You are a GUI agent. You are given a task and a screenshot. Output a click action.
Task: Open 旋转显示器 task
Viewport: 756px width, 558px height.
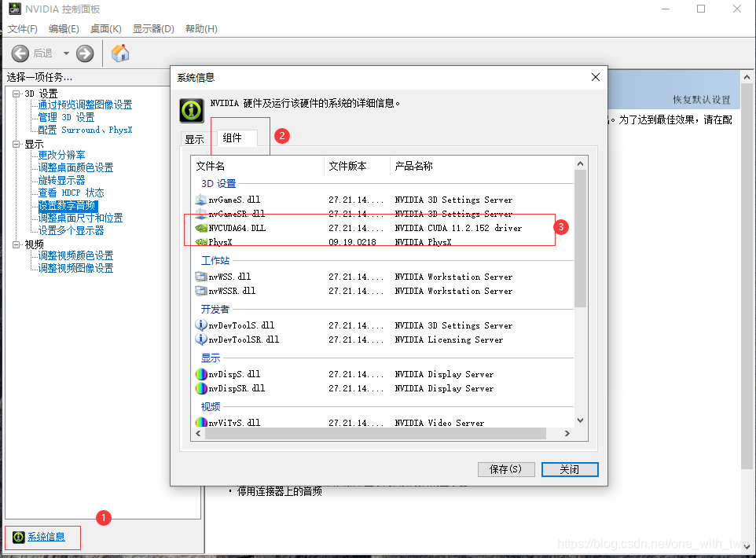coord(61,180)
